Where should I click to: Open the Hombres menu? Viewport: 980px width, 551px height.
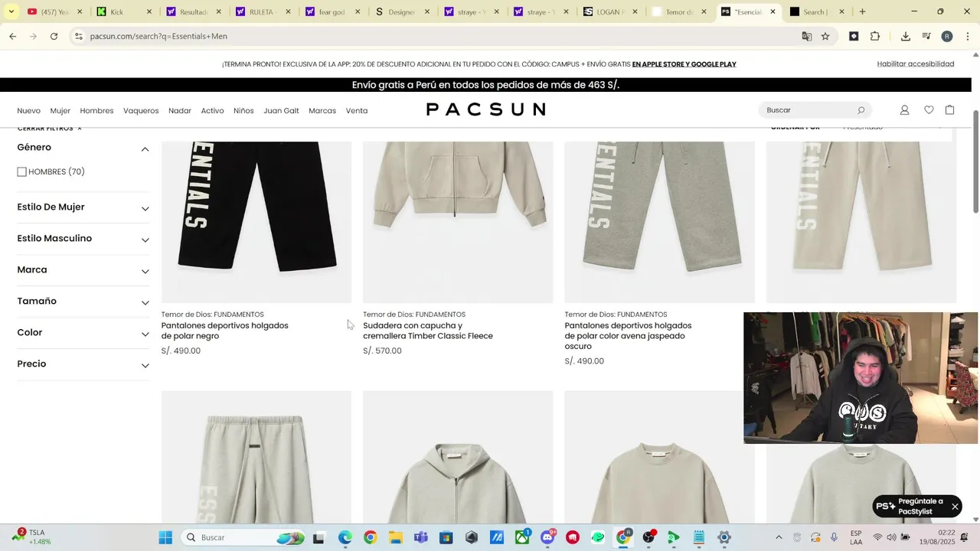[x=96, y=111]
